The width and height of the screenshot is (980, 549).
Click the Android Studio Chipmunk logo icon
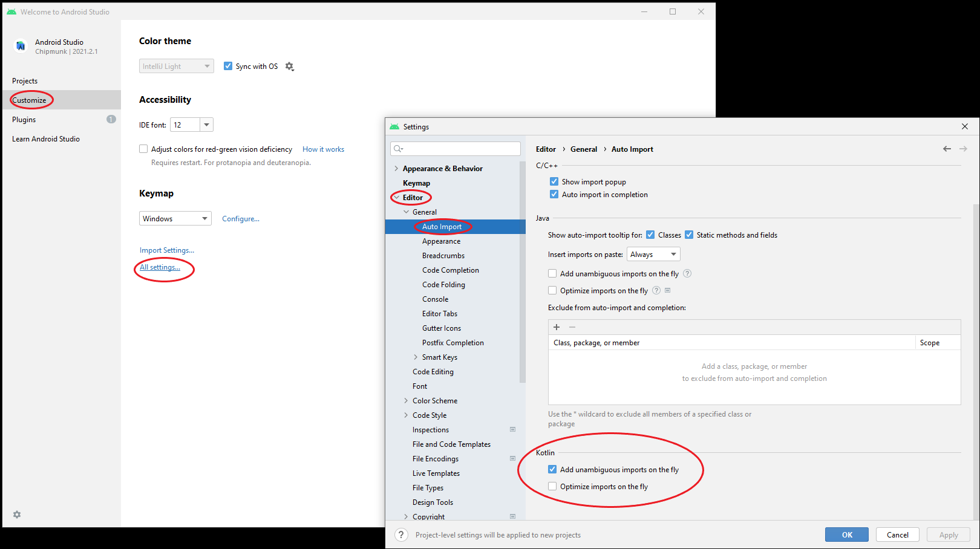[21, 47]
